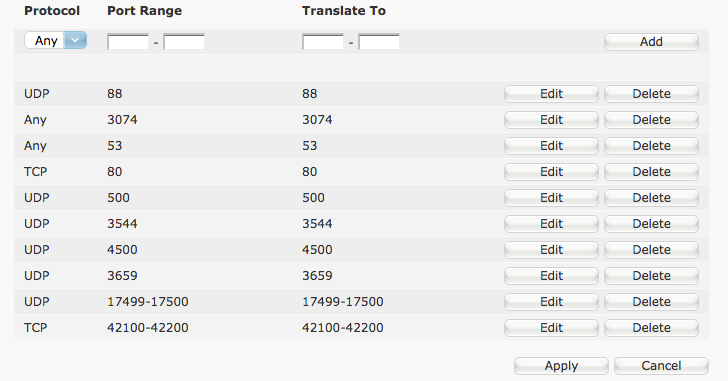
Task: Delete the UDP 4500 rule
Action: [x=651, y=250]
